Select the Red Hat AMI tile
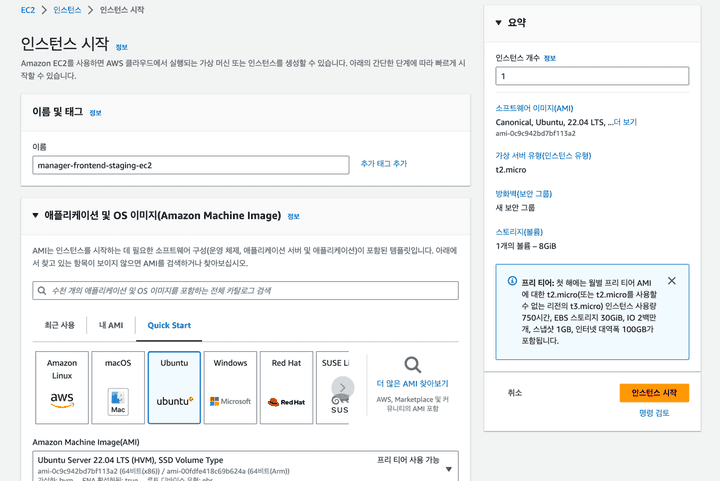The width and height of the screenshot is (720, 481). click(286, 387)
